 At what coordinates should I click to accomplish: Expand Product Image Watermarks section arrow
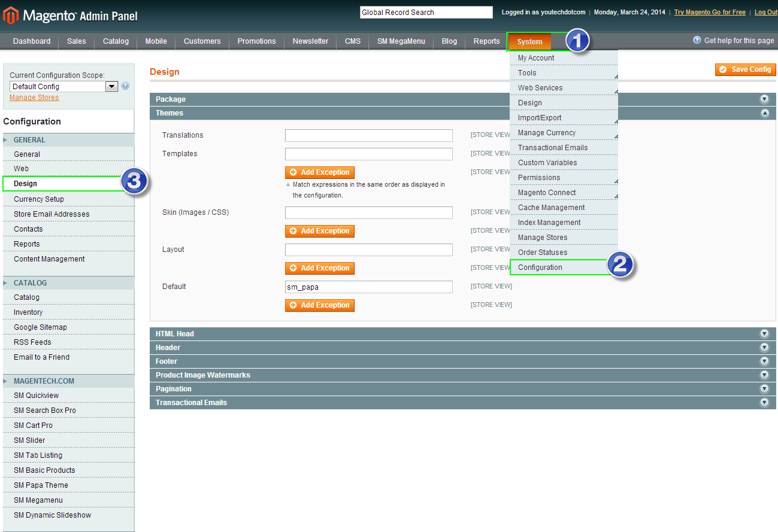click(x=764, y=375)
